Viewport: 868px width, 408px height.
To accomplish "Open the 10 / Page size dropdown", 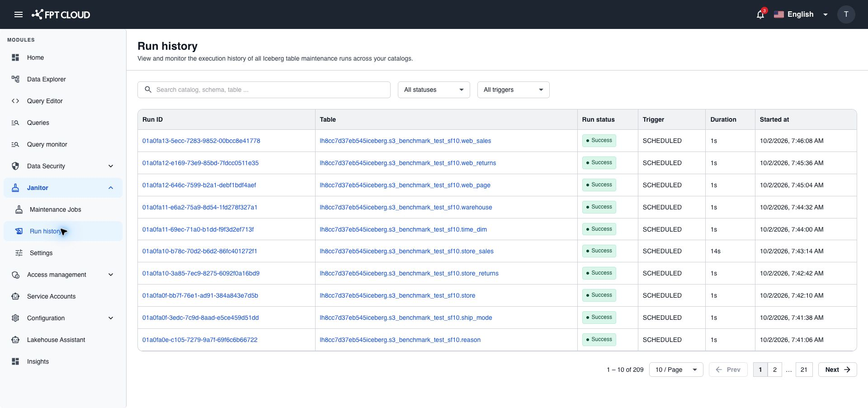I will [x=676, y=370].
